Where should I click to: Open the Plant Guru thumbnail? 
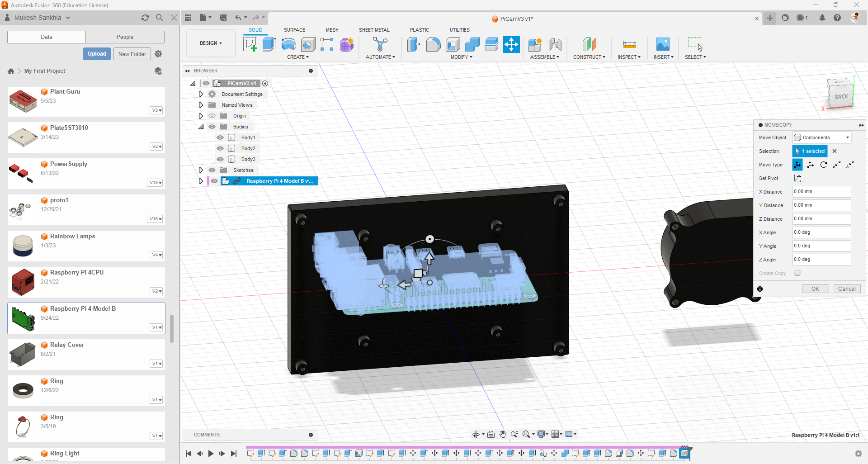(23, 101)
